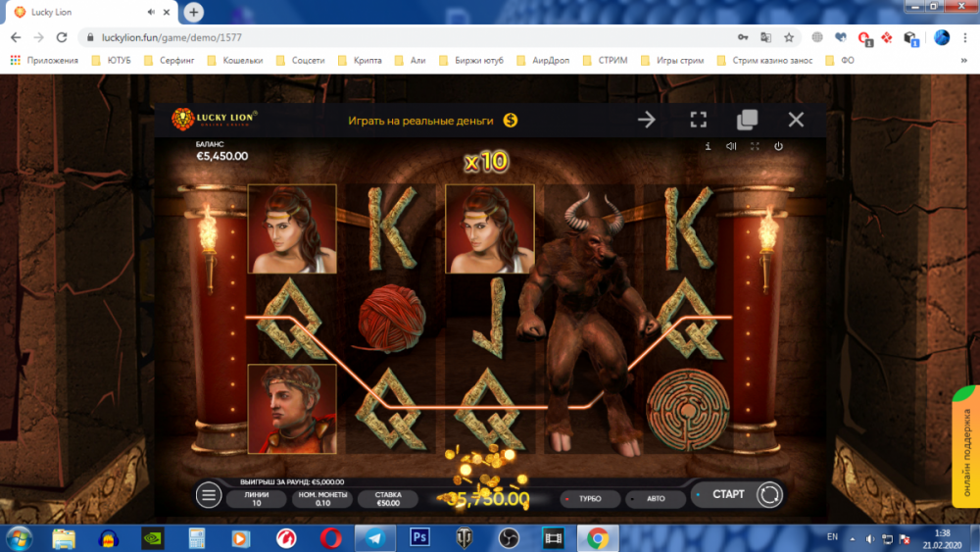The image size is (980, 552).
Task: Mute the game sound speaker icon
Action: coord(731,146)
